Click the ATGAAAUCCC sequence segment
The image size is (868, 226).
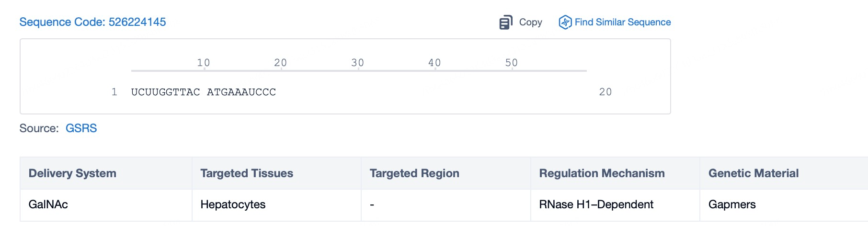(241, 92)
